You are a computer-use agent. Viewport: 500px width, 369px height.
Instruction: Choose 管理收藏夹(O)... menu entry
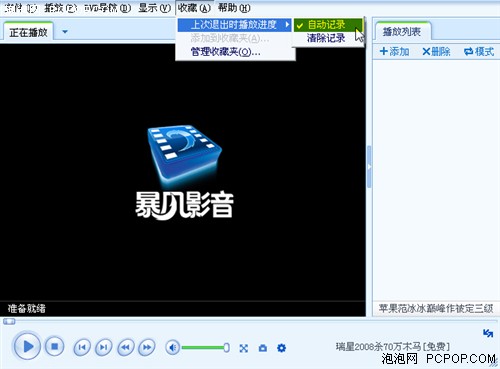(x=235, y=52)
